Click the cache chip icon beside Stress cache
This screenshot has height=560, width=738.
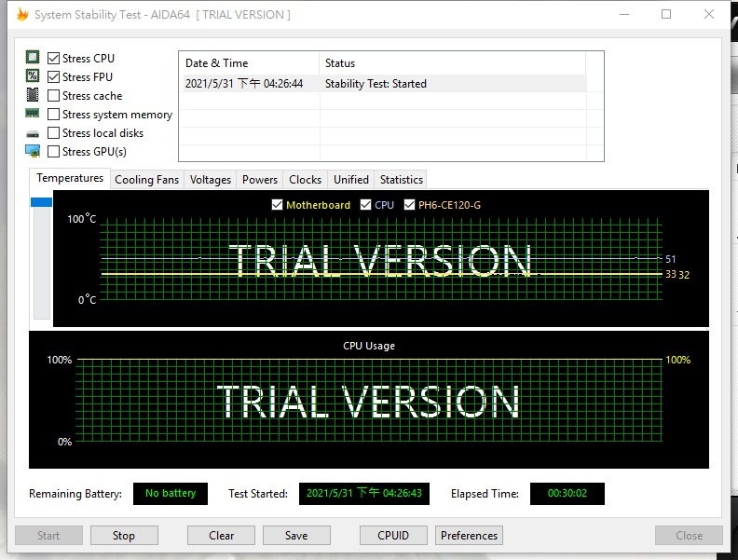tap(33, 95)
